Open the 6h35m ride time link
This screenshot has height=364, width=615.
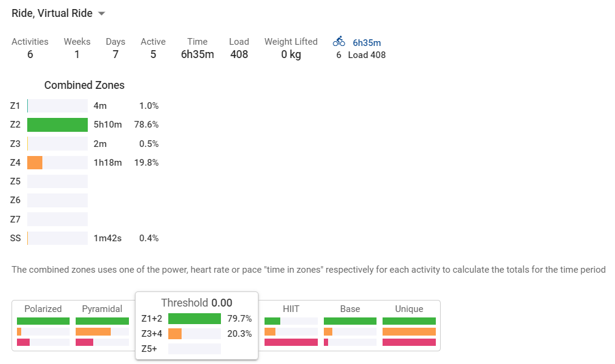tap(367, 43)
